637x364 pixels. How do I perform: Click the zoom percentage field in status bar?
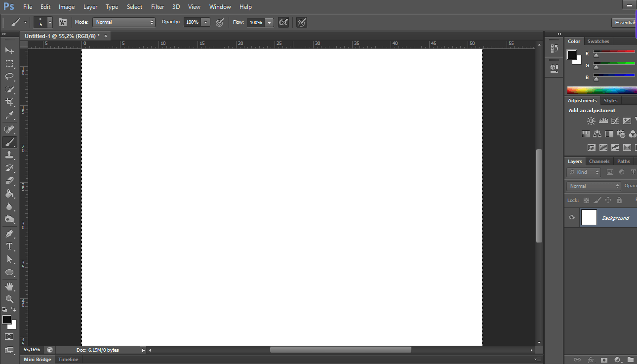tap(31, 349)
